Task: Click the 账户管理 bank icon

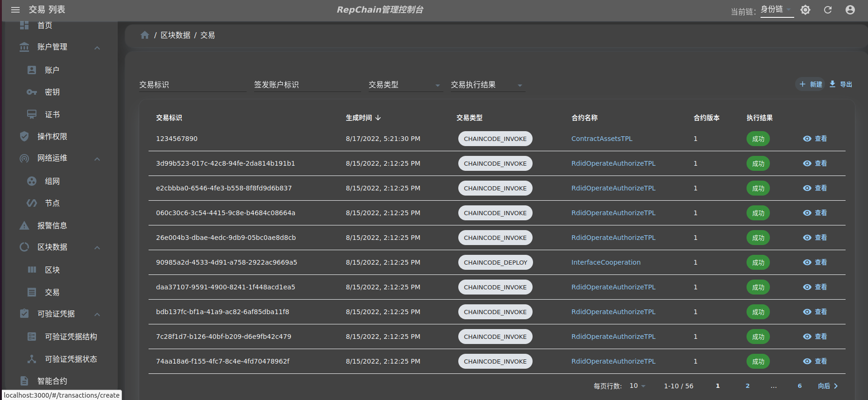Action: (24, 47)
